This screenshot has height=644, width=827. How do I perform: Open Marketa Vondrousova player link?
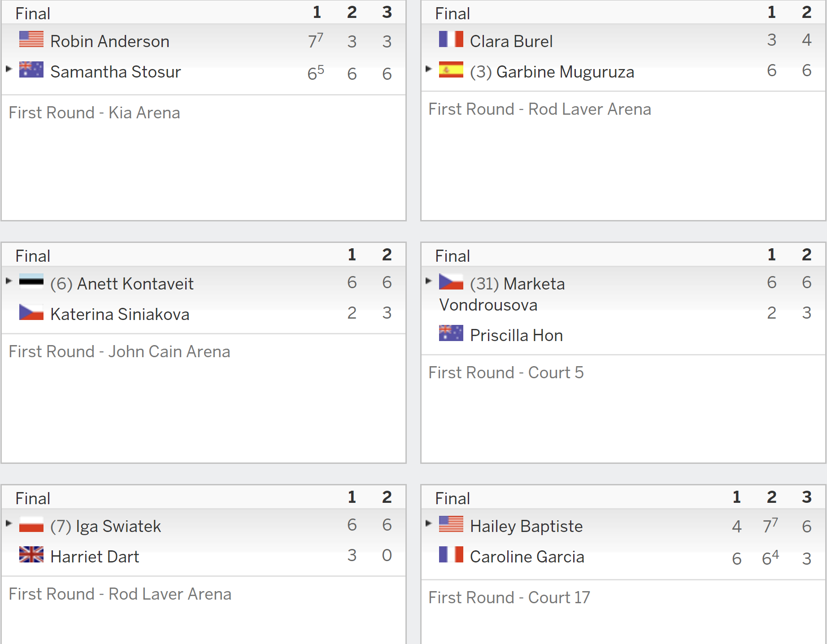tap(502, 294)
